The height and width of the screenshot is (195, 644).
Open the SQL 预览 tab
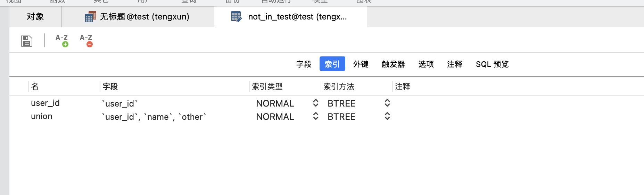pyautogui.click(x=492, y=64)
